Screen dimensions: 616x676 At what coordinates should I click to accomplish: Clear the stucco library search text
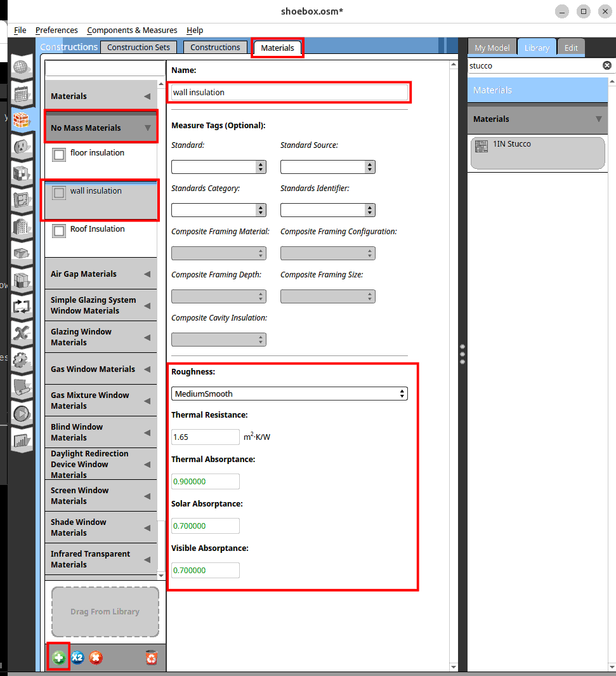pyautogui.click(x=606, y=65)
